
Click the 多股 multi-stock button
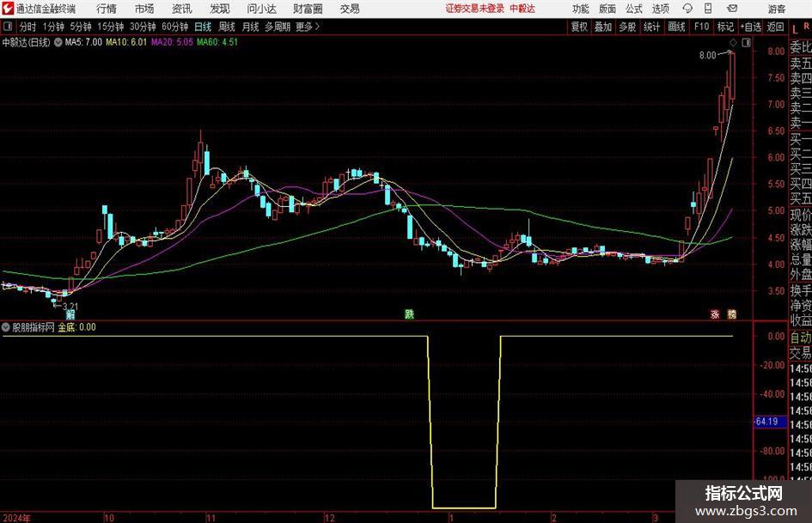(627, 27)
